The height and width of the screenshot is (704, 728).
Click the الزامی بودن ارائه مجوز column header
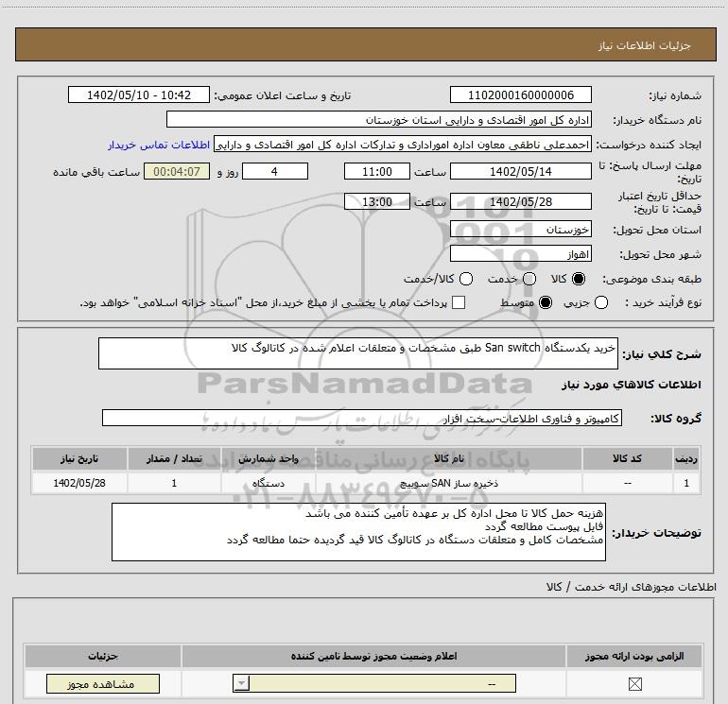(x=634, y=656)
